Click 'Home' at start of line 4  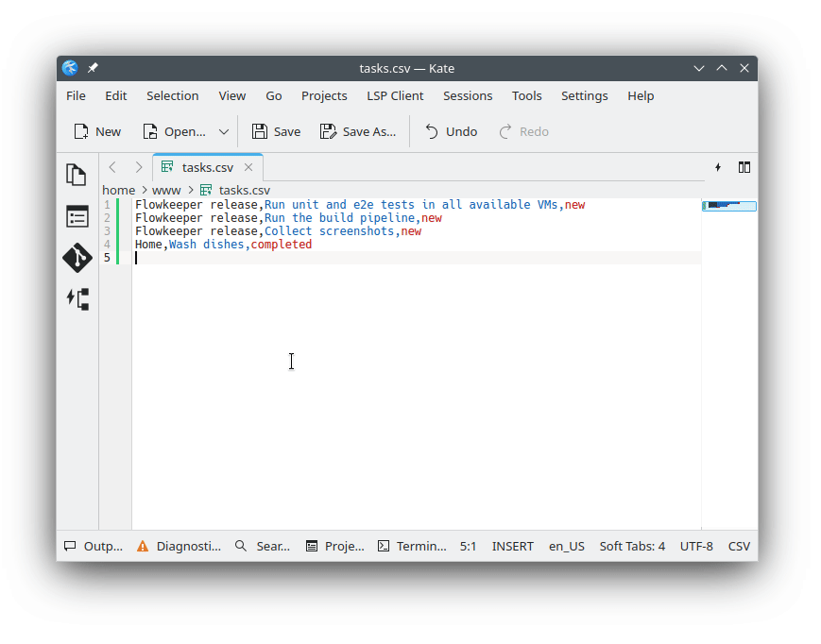[x=148, y=245]
